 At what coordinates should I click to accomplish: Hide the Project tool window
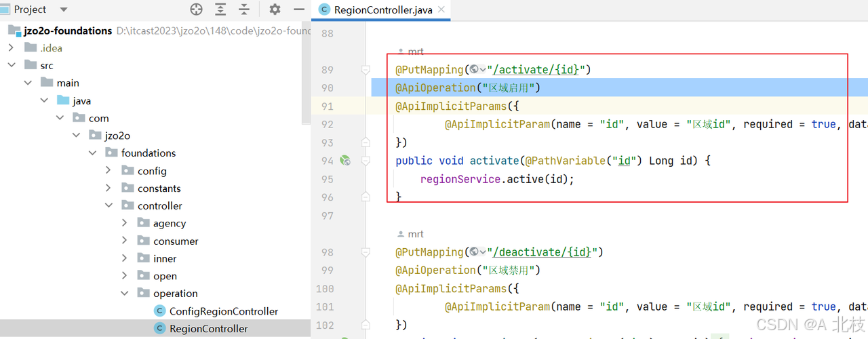(299, 9)
